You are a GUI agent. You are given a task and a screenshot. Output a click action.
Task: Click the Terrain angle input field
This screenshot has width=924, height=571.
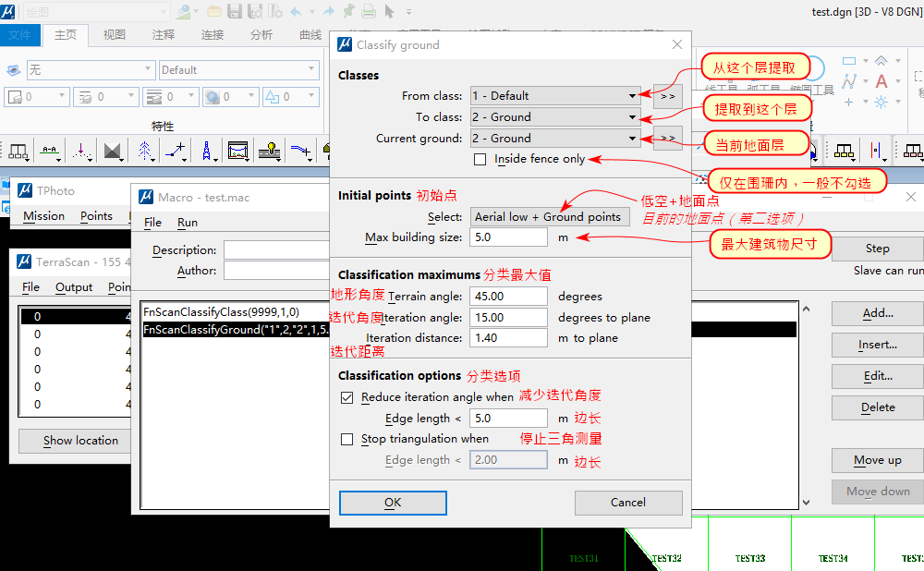tap(508, 297)
